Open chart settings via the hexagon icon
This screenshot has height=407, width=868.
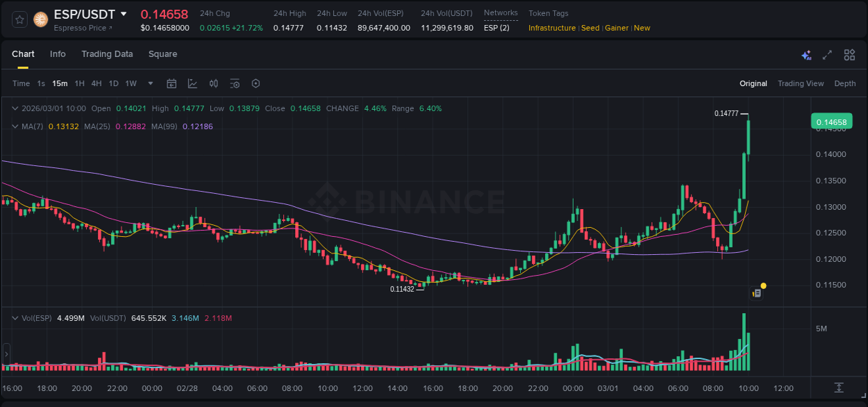coord(256,83)
